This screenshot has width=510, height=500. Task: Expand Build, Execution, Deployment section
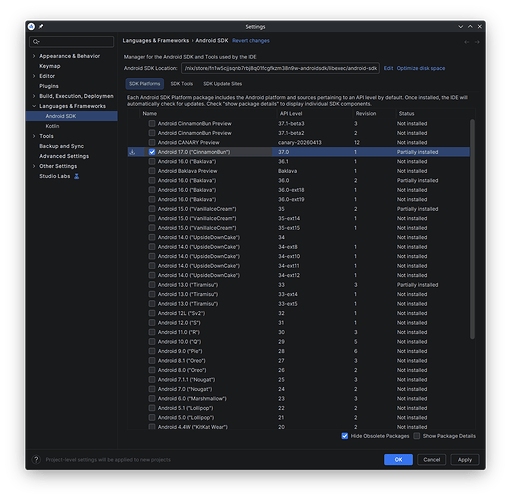(x=34, y=96)
